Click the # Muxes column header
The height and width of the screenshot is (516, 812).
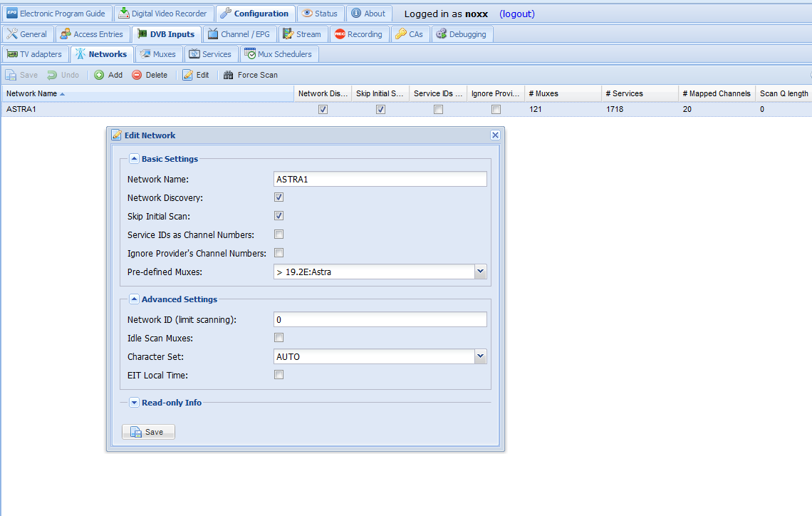(x=563, y=94)
